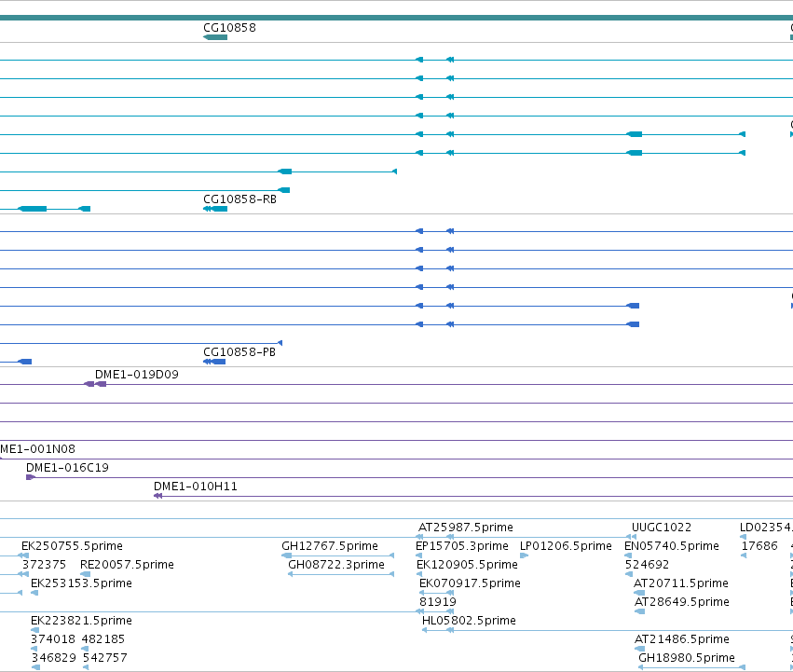Select the EK250755.5prime EST label

pyautogui.click(x=72, y=546)
